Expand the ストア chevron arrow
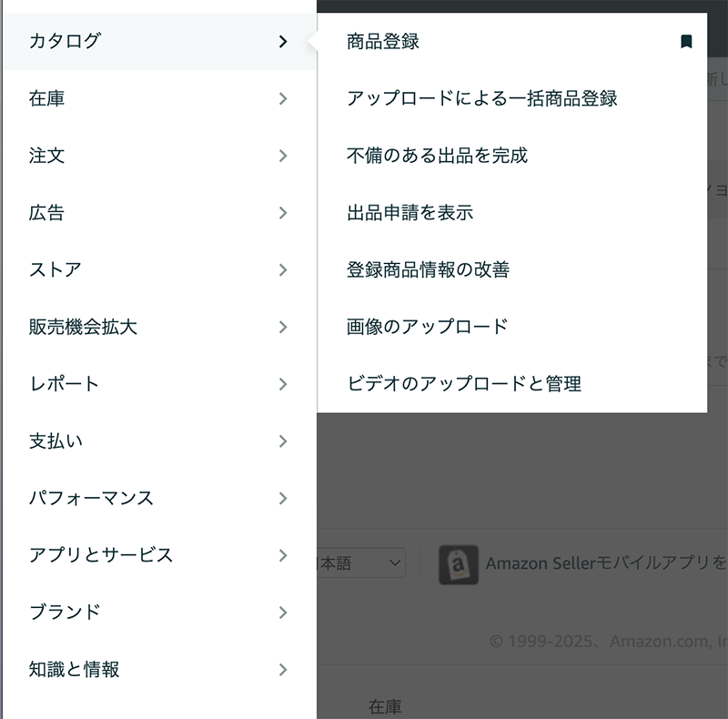The width and height of the screenshot is (728, 719). coord(283,270)
